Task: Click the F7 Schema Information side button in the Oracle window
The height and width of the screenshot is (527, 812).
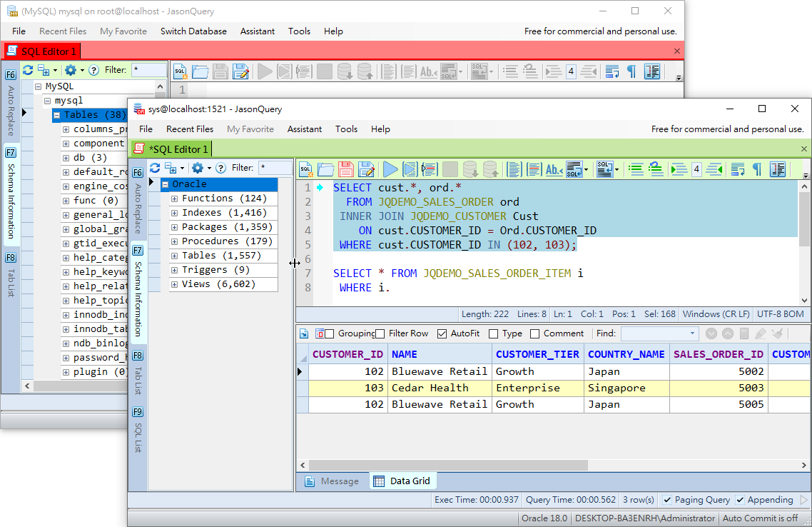Action: click(x=138, y=293)
